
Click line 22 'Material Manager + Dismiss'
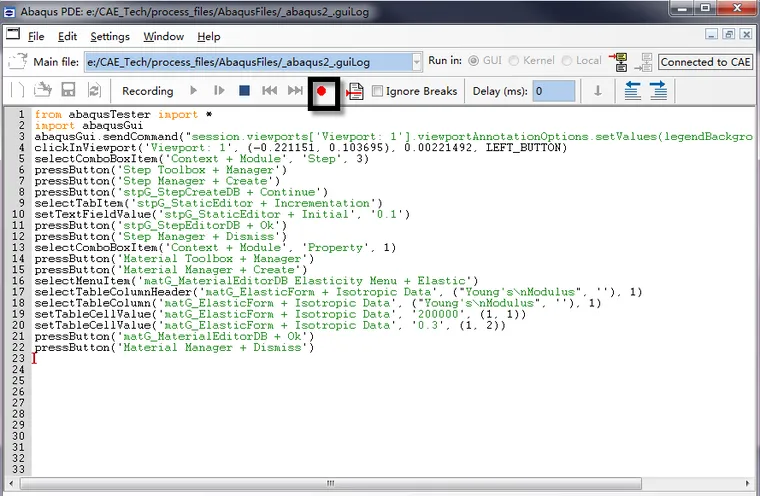174,348
